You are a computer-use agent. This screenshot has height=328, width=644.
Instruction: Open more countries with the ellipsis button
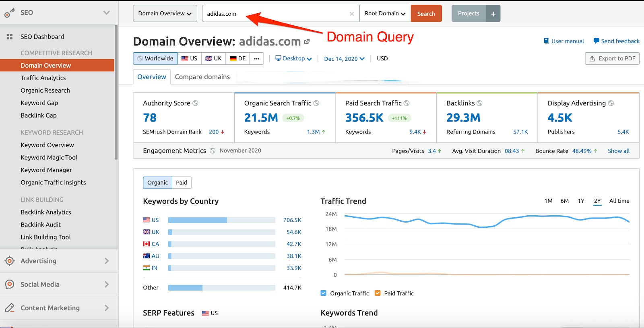tap(256, 58)
